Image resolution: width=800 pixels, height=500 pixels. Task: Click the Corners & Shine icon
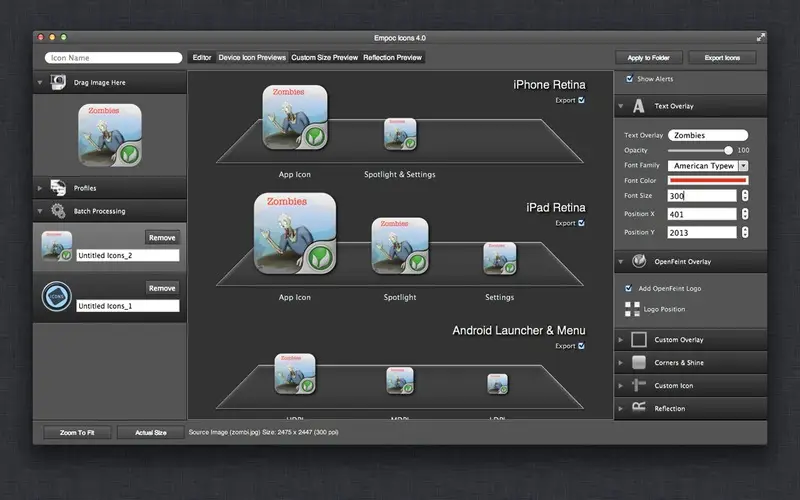[x=639, y=362]
